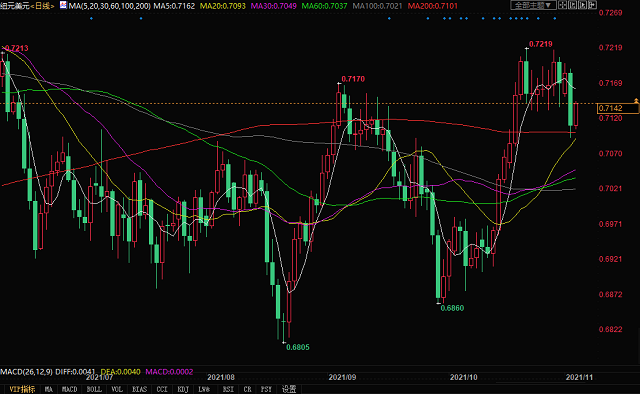
Task: Open the 日线 period selector
Action: 42,6
